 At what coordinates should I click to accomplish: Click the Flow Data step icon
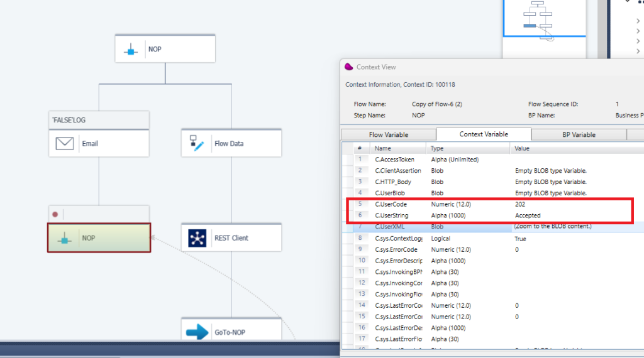coord(197,143)
